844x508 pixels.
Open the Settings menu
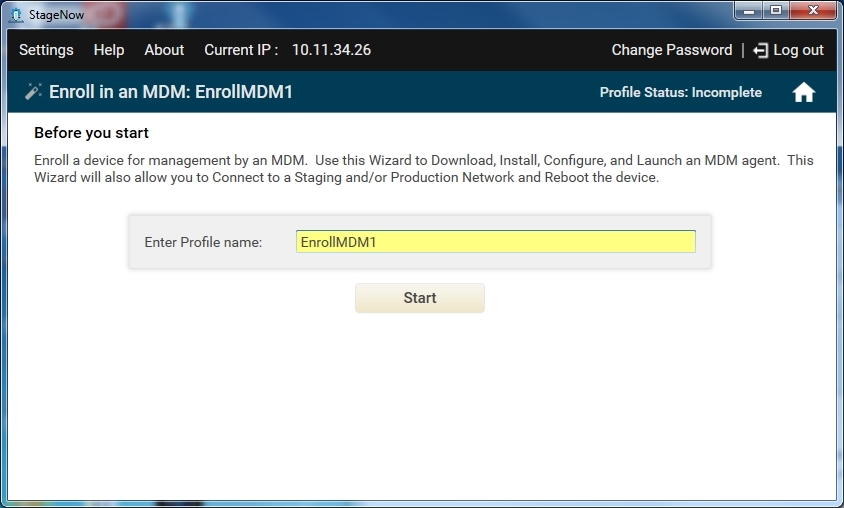[x=46, y=50]
